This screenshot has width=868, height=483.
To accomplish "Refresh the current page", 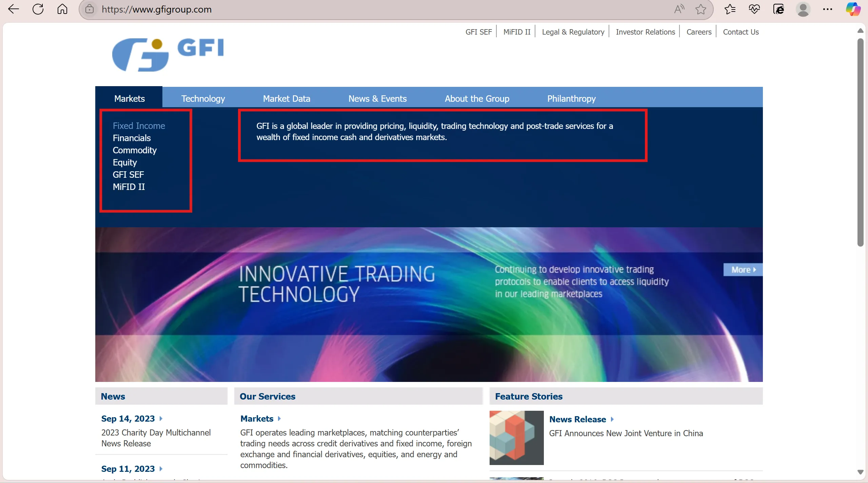I will point(38,9).
